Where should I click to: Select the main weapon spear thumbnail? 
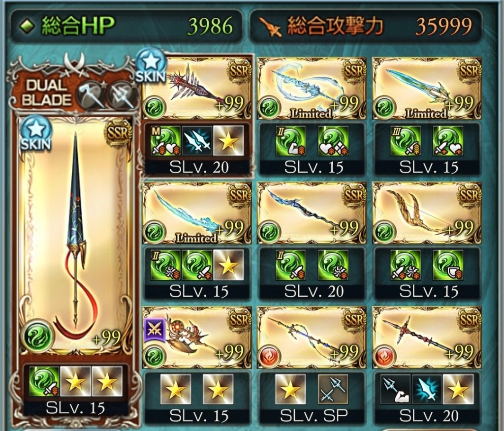tap(75, 236)
